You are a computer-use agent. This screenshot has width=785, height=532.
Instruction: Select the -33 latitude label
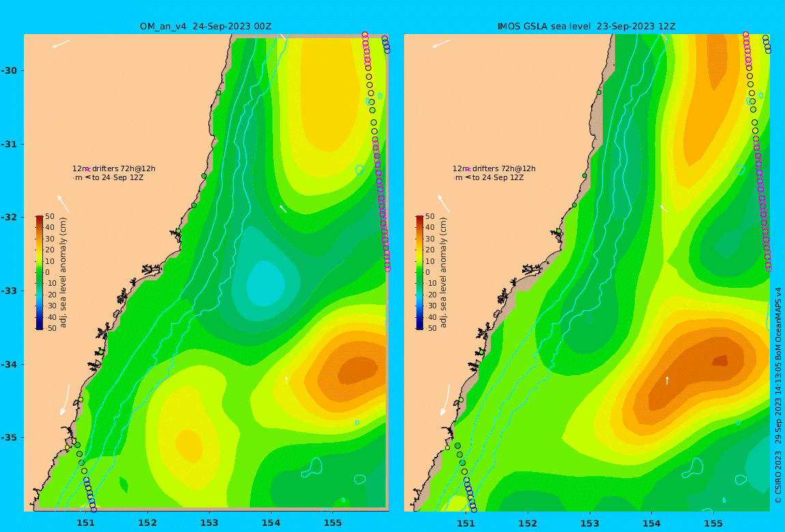click(x=9, y=291)
